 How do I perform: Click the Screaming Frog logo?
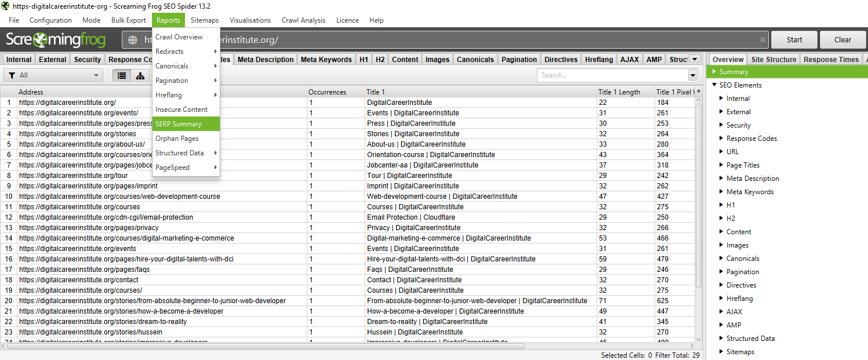56,39
